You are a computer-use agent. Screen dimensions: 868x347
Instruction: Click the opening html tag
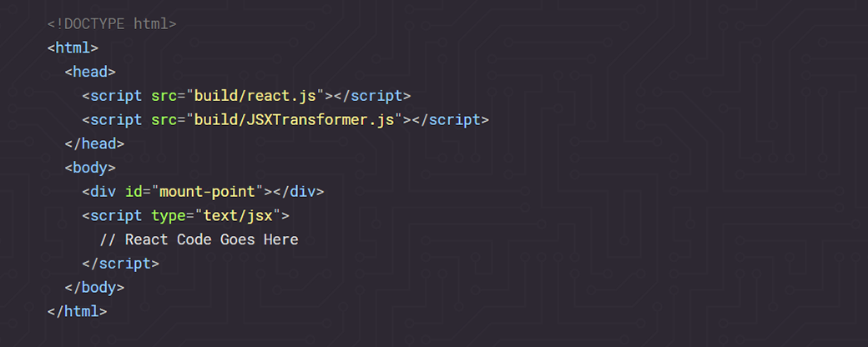point(73,48)
